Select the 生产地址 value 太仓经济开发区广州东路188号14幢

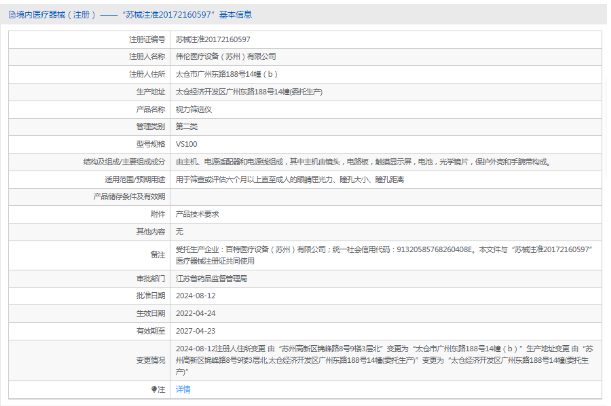249,92
